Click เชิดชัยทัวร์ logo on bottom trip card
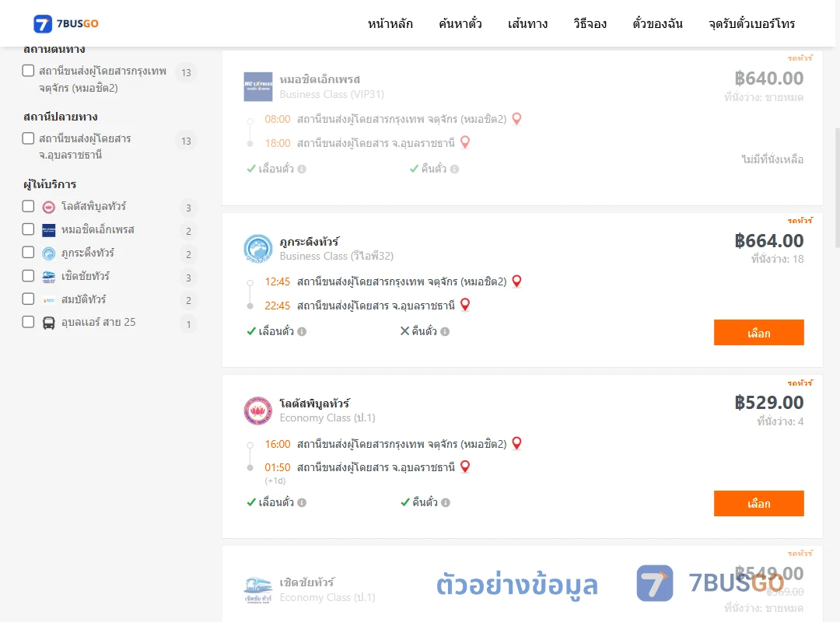840x622 pixels. [x=258, y=590]
